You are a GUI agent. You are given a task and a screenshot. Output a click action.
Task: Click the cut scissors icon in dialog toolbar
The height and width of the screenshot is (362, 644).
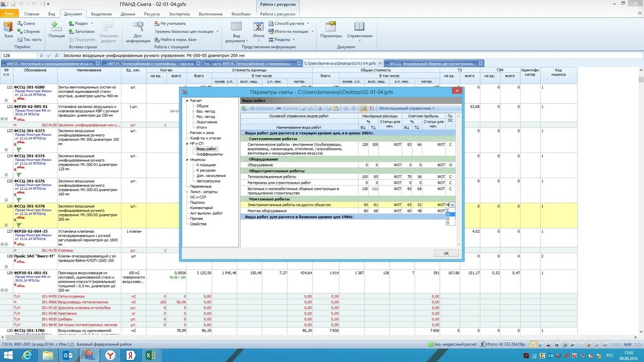[x=320, y=108]
